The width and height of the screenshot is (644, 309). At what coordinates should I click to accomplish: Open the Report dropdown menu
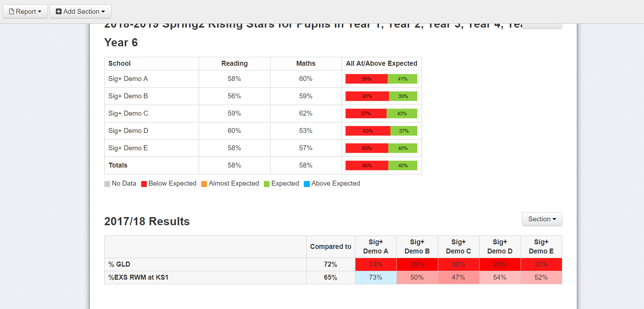coord(25,11)
